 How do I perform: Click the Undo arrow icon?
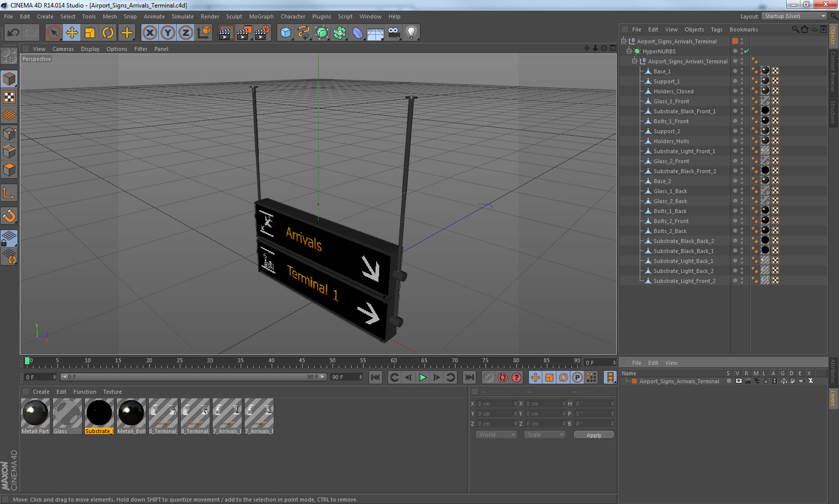coord(13,33)
